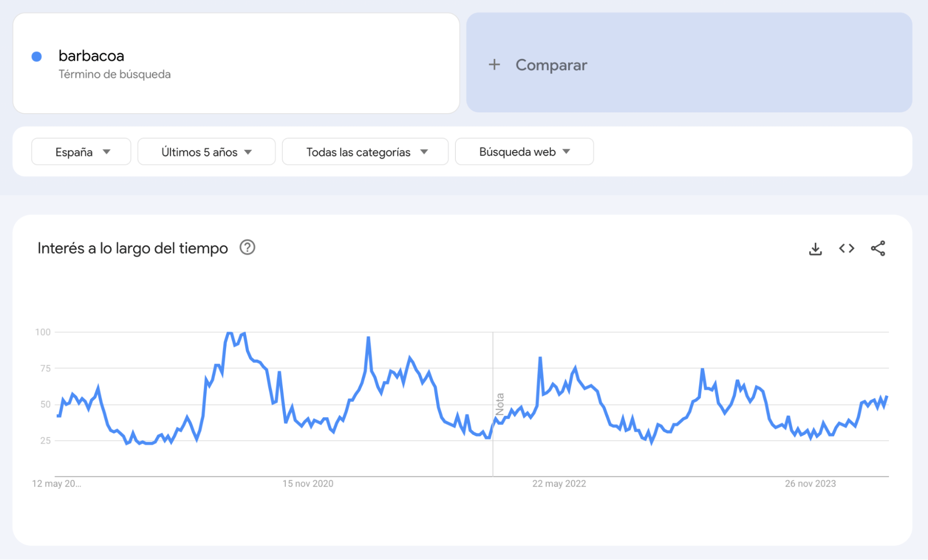The image size is (928, 560).
Task: Download the interest data as CSV
Action: point(816,248)
